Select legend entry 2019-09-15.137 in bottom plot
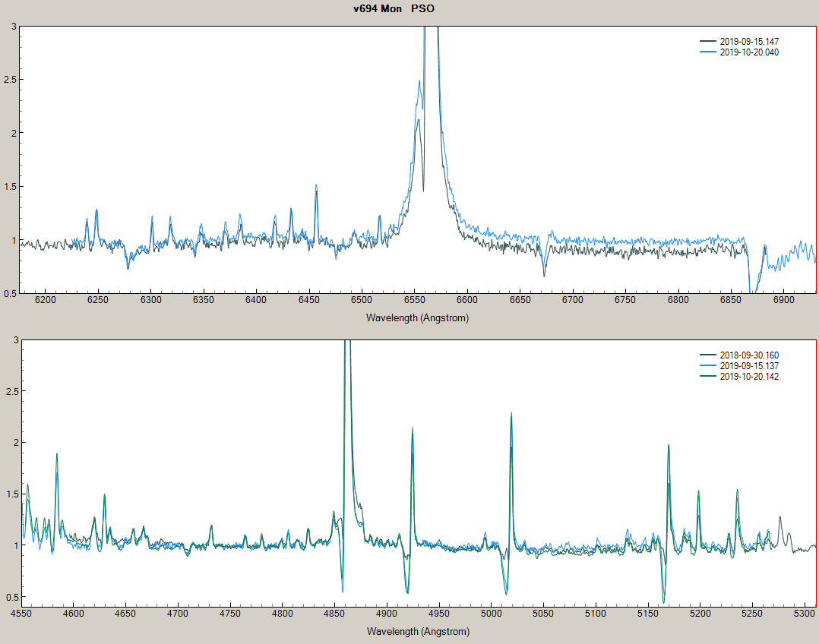This screenshot has height=644, width=819. [x=749, y=365]
